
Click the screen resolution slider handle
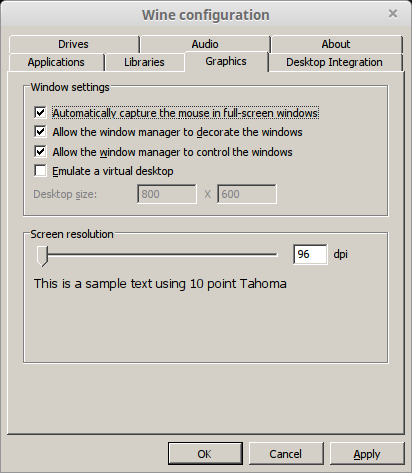click(x=42, y=256)
